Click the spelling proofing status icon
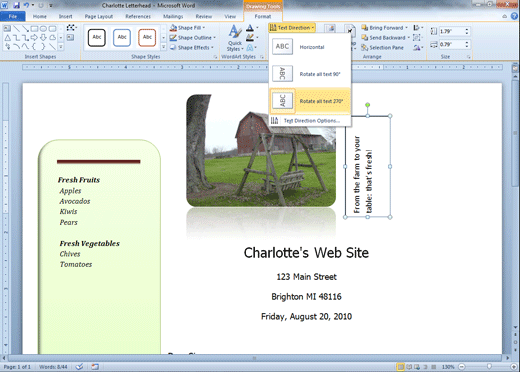This screenshot has height=372, width=520. point(79,367)
